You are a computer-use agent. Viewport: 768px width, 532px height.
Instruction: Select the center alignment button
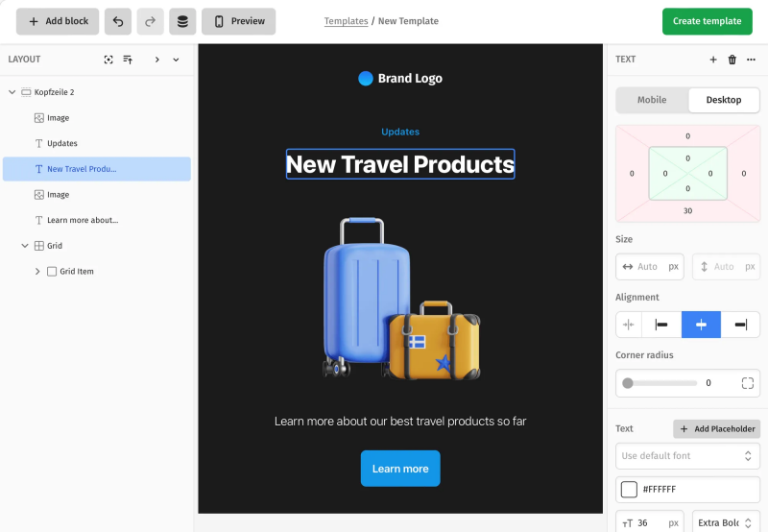(701, 325)
